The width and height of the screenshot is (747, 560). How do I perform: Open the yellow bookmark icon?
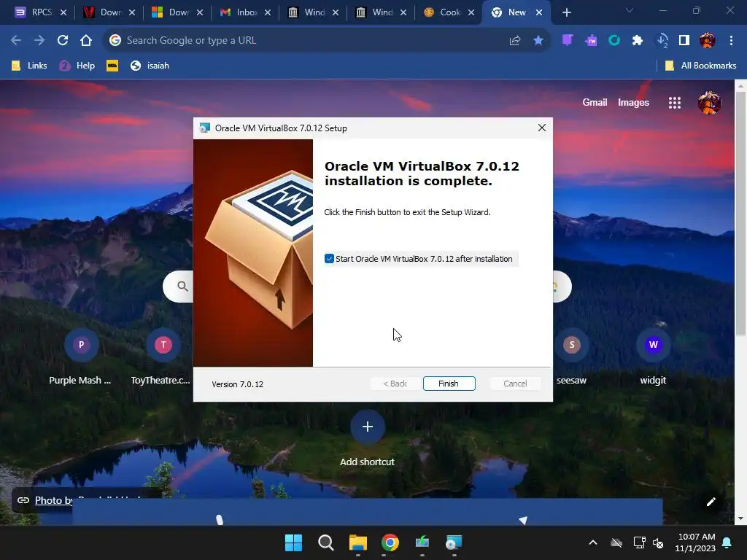coord(112,66)
